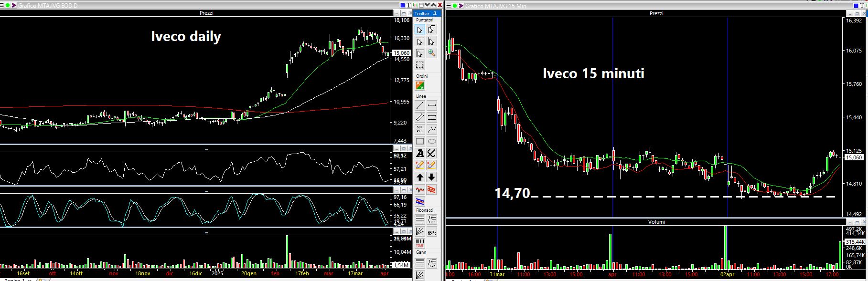Screen dimensions: 868x281
Task: Select the left eraser pencil tool
Action: [419, 165]
